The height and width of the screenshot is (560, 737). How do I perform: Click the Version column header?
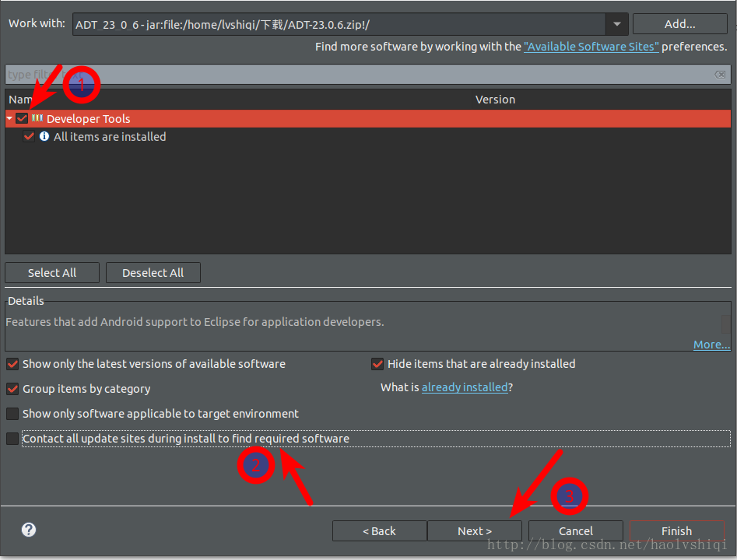pyautogui.click(x=601, y=100)
